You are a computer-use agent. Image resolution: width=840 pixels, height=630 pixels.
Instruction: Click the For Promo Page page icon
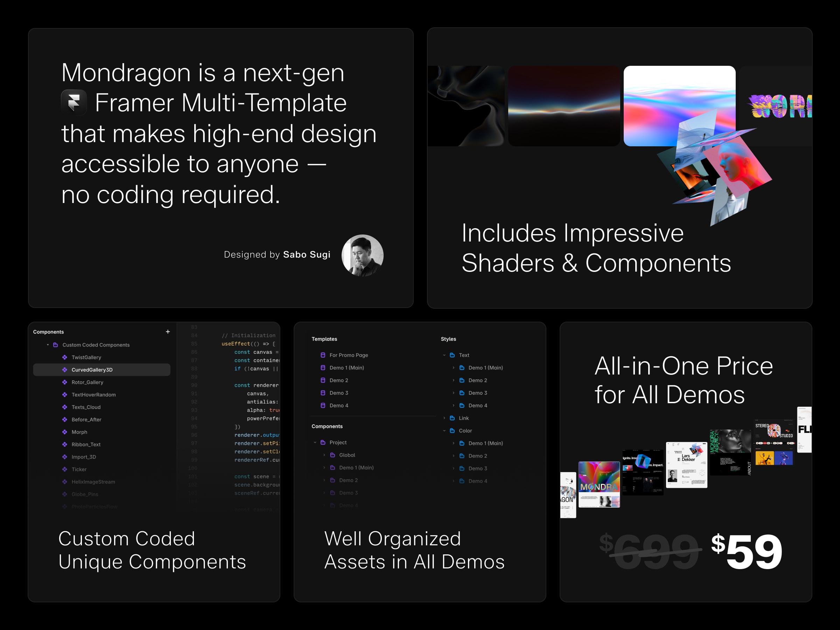click(x=323, y=355)
